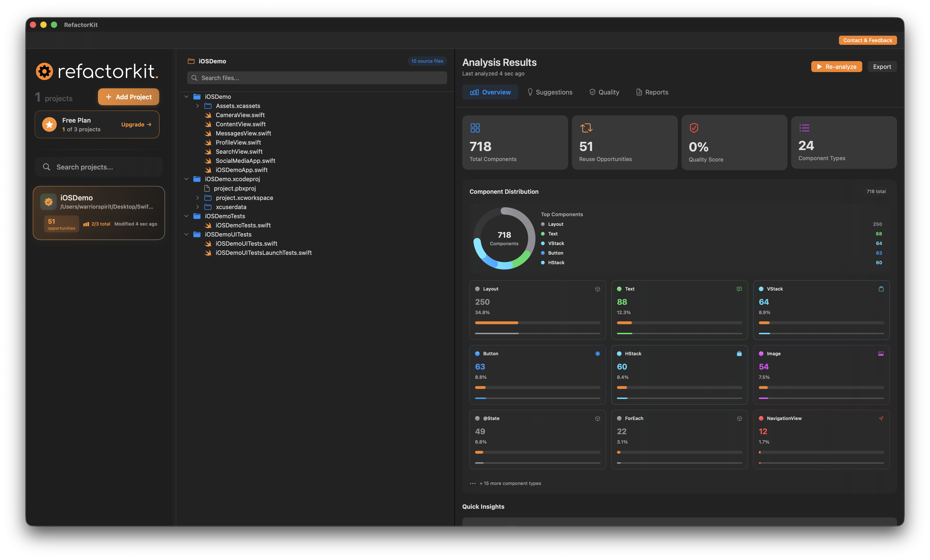
Task: Click the 718 Components donut chart
Action: tap(504, 239)
